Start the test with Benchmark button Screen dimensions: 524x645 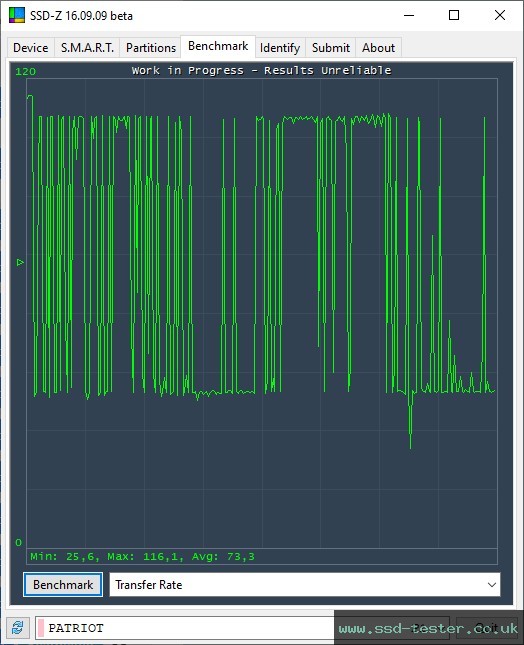tap(63, 585)
